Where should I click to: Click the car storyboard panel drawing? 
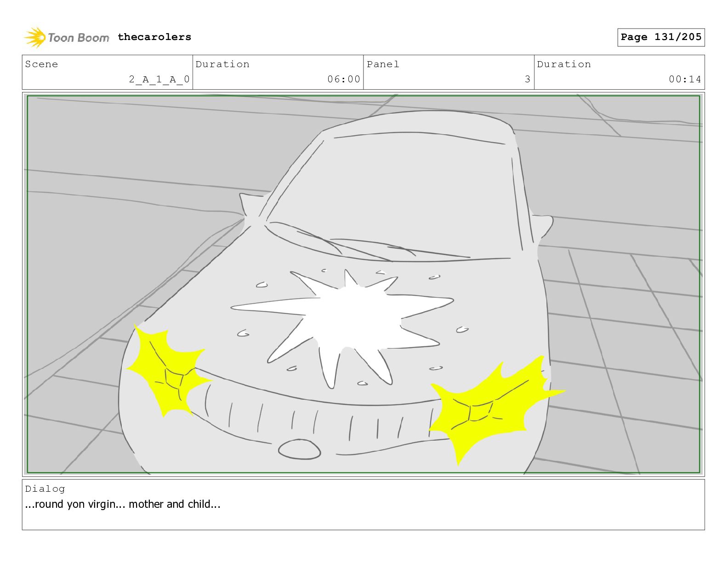coord(364,284)
